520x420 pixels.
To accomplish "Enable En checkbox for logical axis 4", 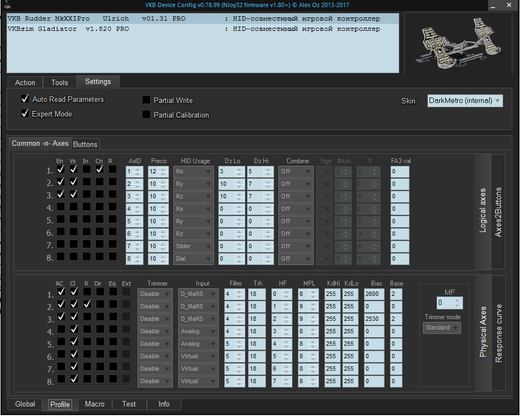I will point(61,206).
